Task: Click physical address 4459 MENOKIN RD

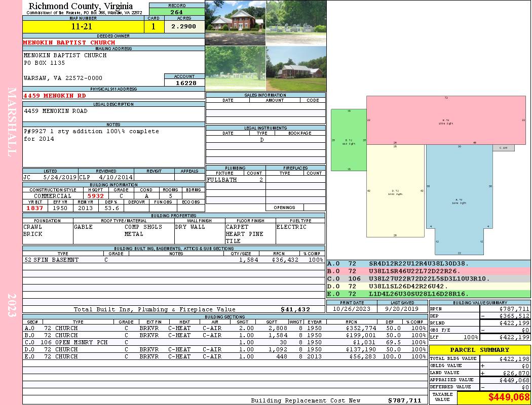Action: coord(55,96)
